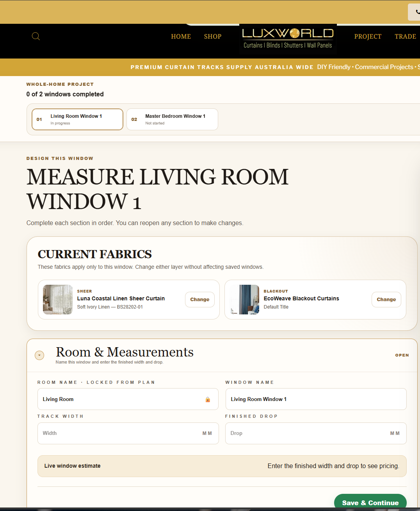Click the 'Premium Curtain Tracks Supply' banner text
The width and height of the screenshot is (420, 511).
(222, 67)
